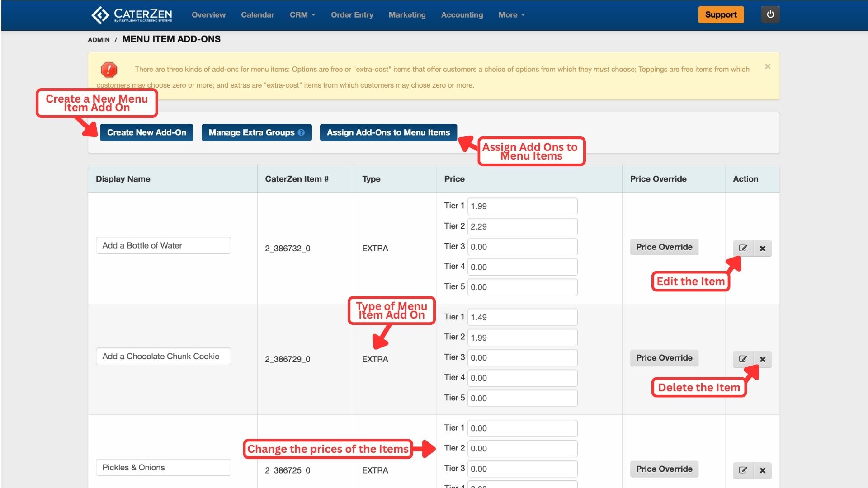
Task: Click the help icon on Manage Extra Groups
Action: 301,132
